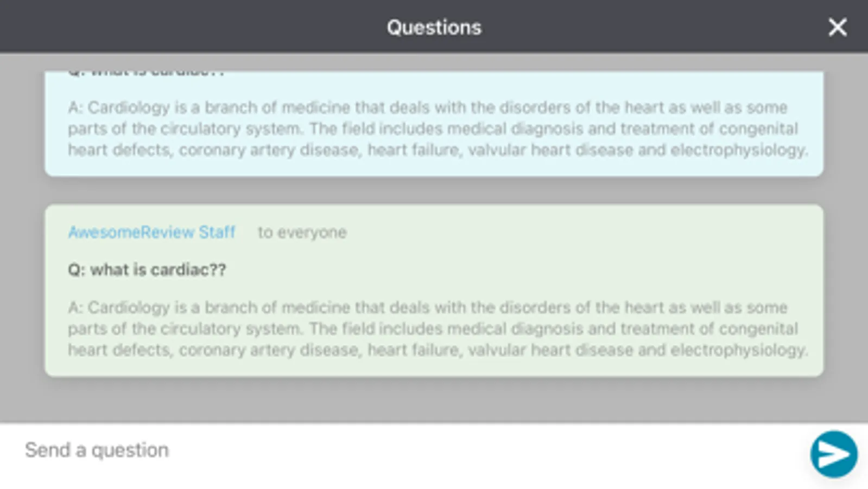The height and width of the screenshot is (489, 868).
Task: Click the "Questions" header title
Action: click(434, 28)
